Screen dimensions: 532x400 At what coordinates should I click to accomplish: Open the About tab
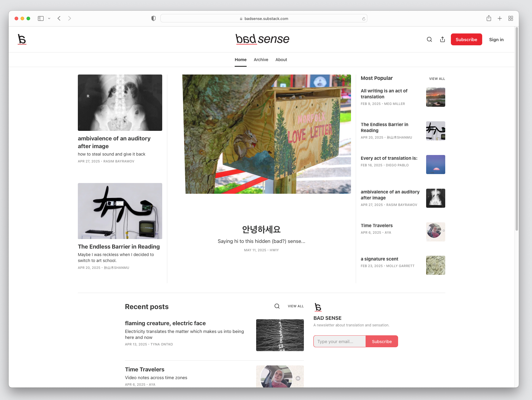coord(281,60)
